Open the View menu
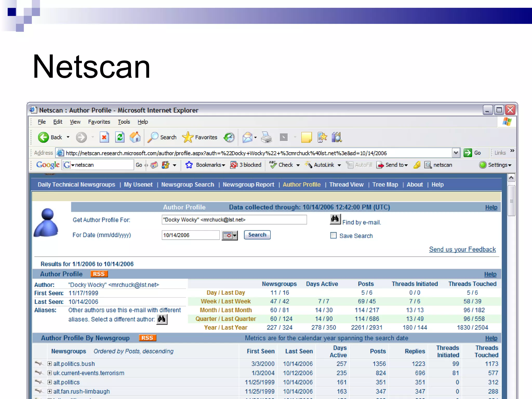This screenshot has height=399, width=532. [75, 122]
